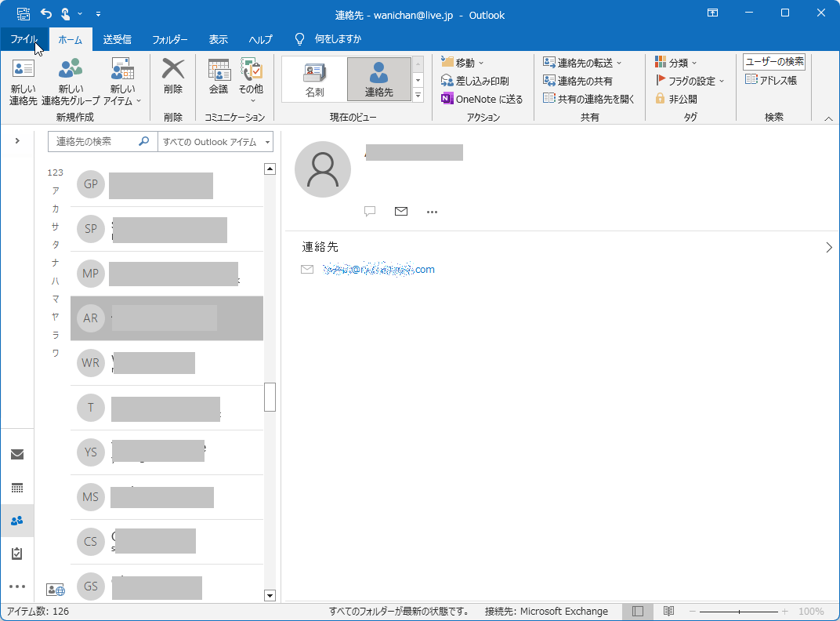Viewport: 840px width, 621px height.
Task: Create a new contact (新しい連絡先)
Action: click(x=23, y=82)
